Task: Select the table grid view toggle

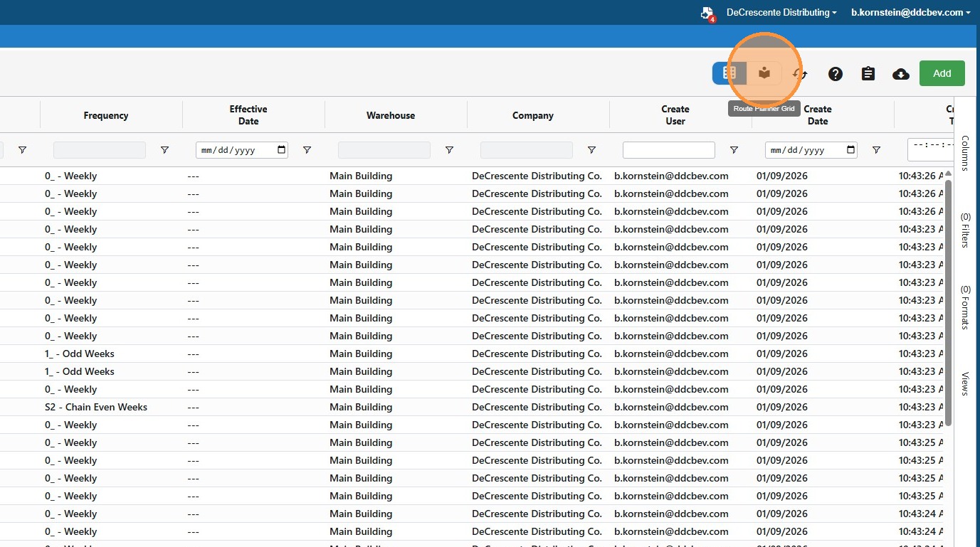Action: [729, 73]
